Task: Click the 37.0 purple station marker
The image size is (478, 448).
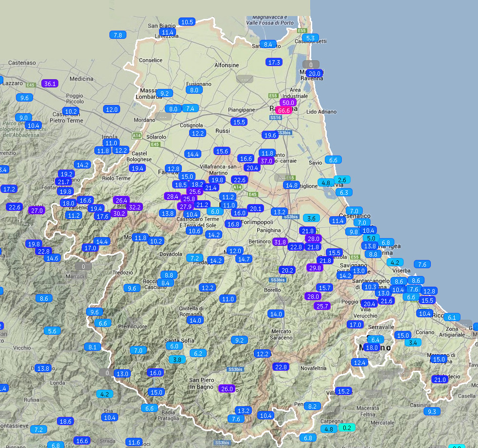Action: tap(266, 161)
